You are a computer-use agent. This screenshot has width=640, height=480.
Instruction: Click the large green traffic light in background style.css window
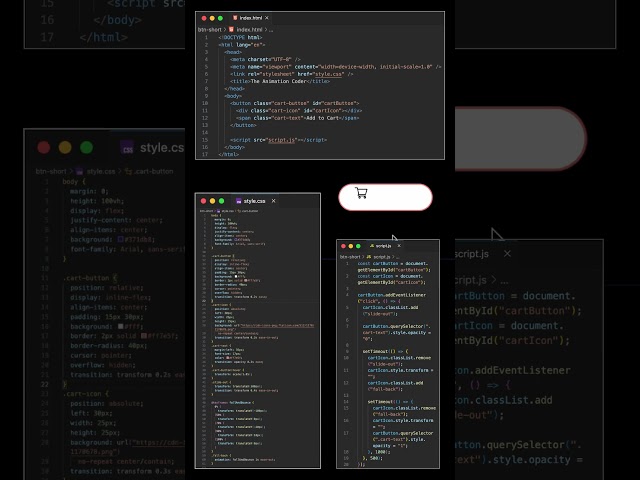(x=87, y=147)
